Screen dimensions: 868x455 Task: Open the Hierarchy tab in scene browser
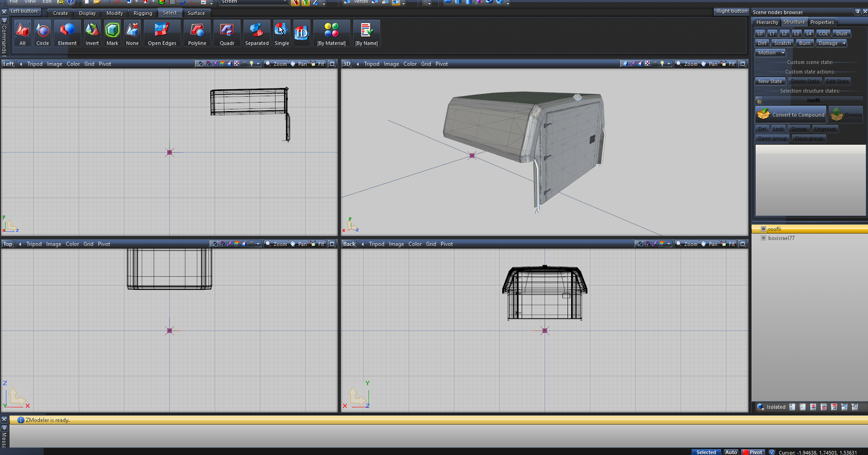767,22
